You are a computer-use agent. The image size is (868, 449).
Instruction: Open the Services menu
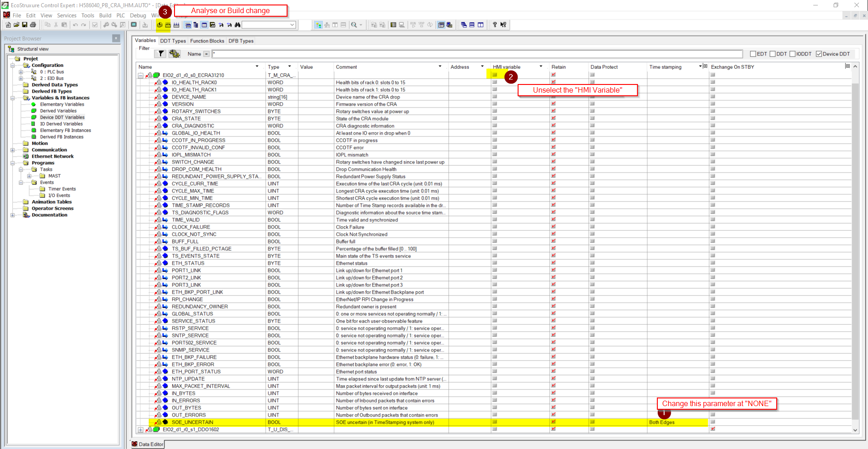tap(66, 15)
